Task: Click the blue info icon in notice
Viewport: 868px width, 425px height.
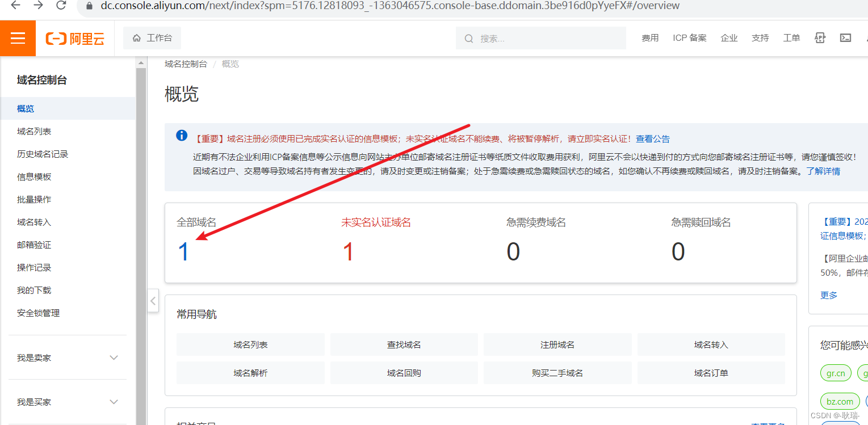Action: 182,135
